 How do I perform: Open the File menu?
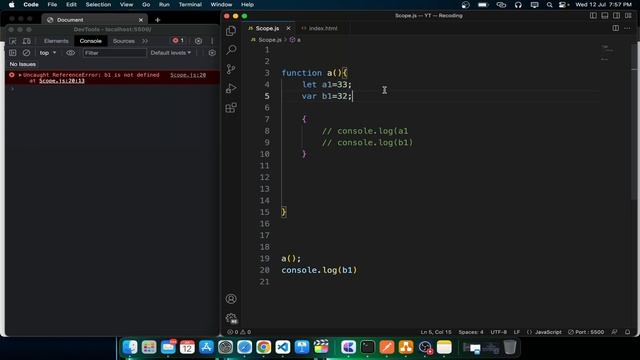[x=52, y=4]
